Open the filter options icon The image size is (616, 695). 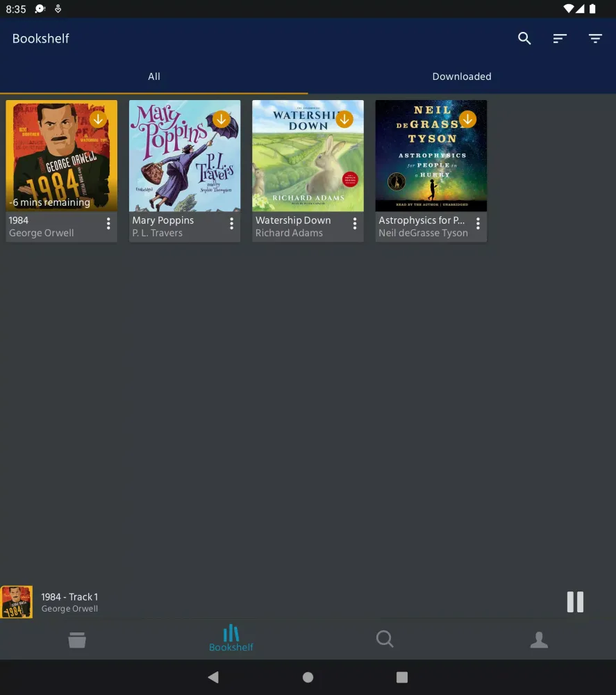[x=595, y=39]
